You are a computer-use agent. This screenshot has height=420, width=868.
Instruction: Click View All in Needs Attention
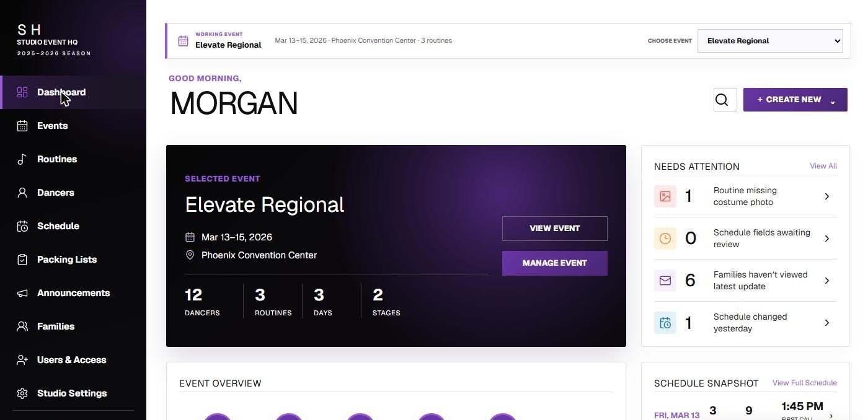coord(823,166)
